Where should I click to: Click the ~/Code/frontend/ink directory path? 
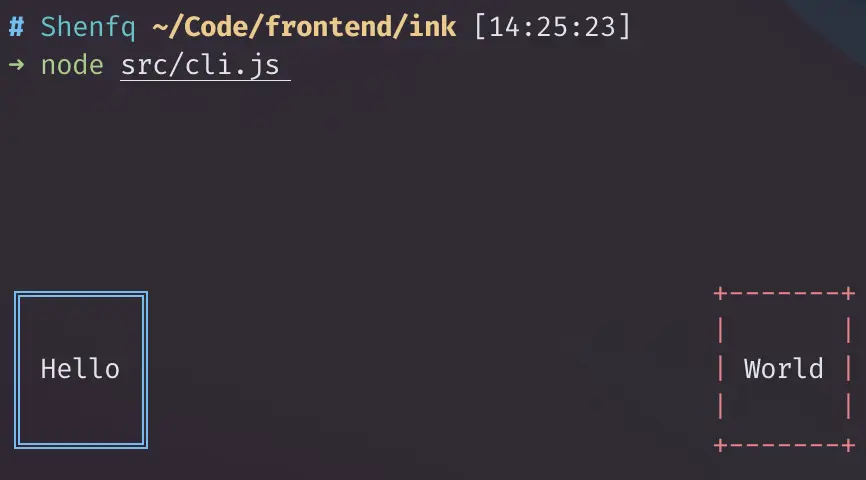(x=304, y=27)
